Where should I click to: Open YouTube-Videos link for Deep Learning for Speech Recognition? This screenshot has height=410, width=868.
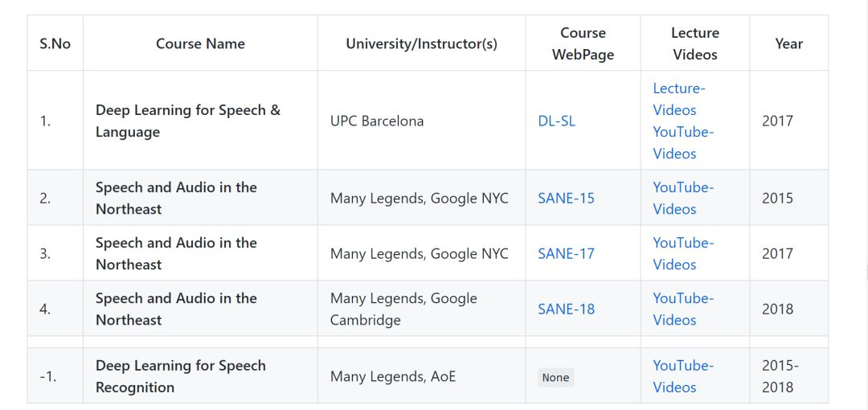click(682, 376)
